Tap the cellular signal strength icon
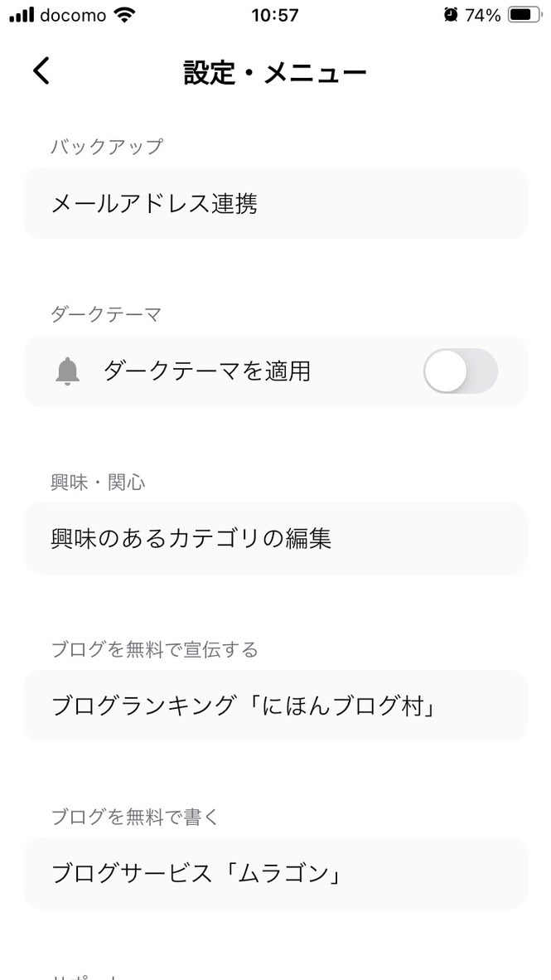The image size is (551, 980). pos(22,15)
